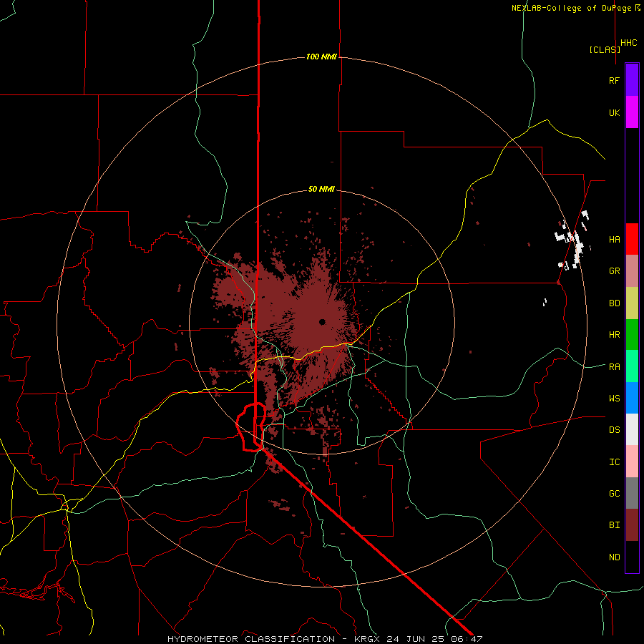The image size is (644, 644).
Task: Click the WS blue legend swatch
Action: tap(632, 398)
